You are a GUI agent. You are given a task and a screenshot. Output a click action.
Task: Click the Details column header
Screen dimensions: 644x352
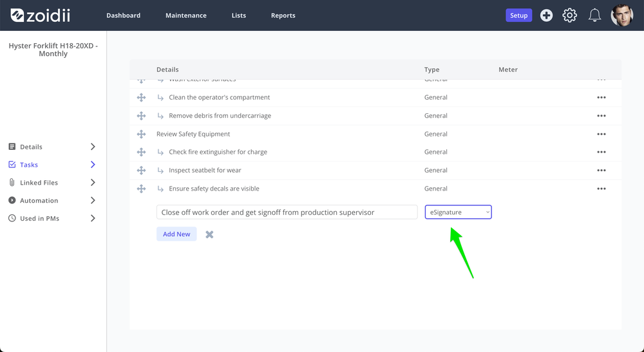pos(167,69)
